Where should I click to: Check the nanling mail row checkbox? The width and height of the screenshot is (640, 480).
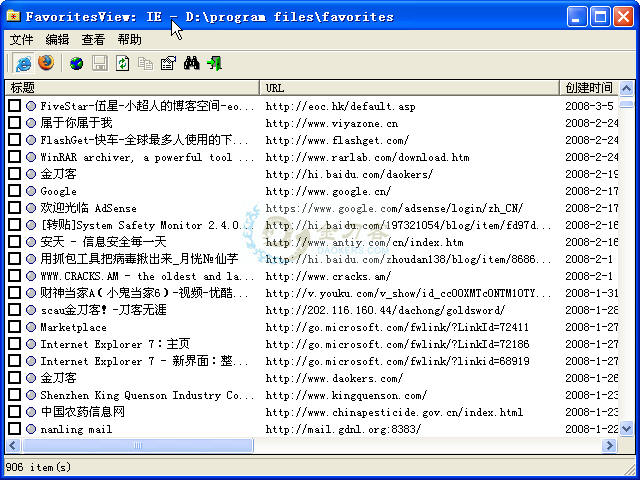tap(14, 429)
